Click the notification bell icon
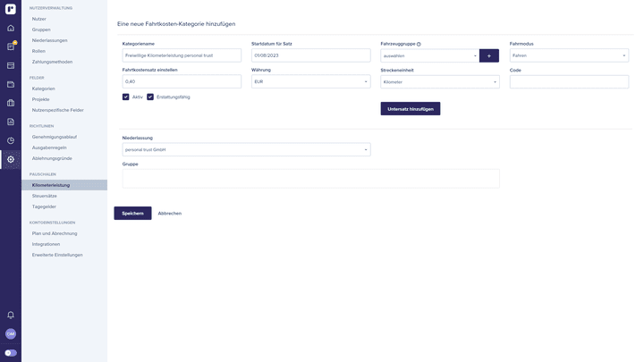The image size is (644, 362). (11, 315)
